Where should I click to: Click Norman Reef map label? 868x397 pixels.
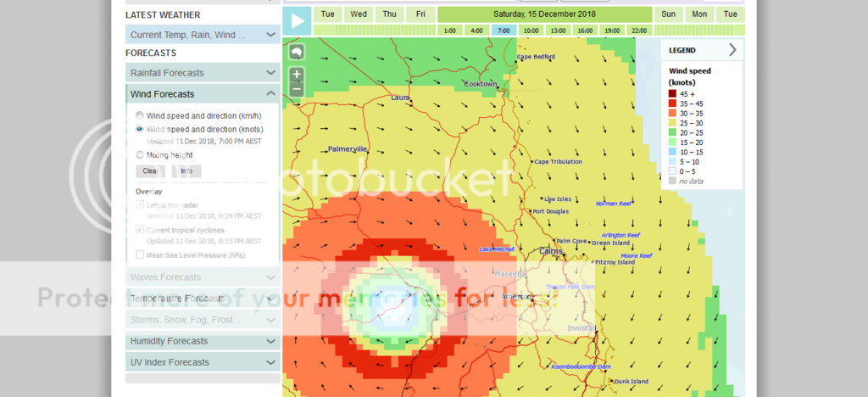point(614,204)
